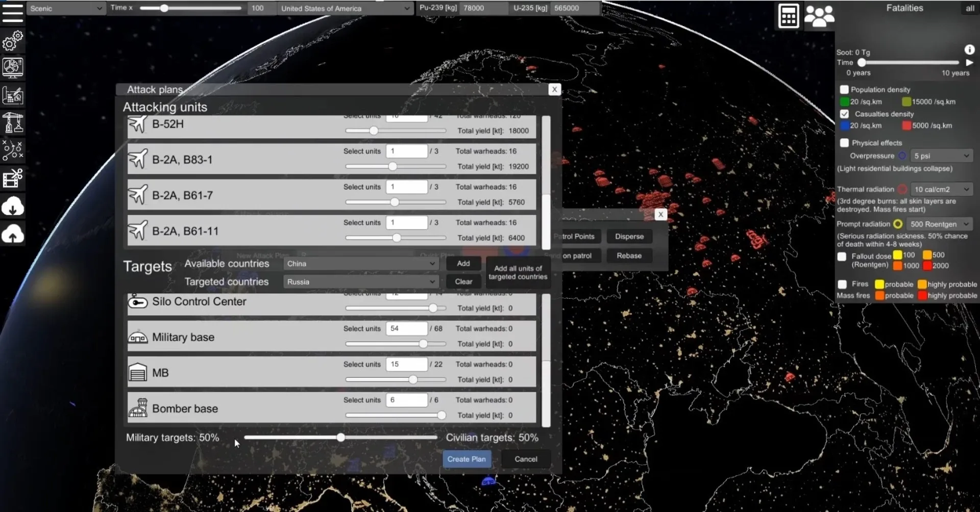The image size is (980, 512).
Task: Expand the Overpressure 5 psi dropdown
Action: click(x=941, y=156)
